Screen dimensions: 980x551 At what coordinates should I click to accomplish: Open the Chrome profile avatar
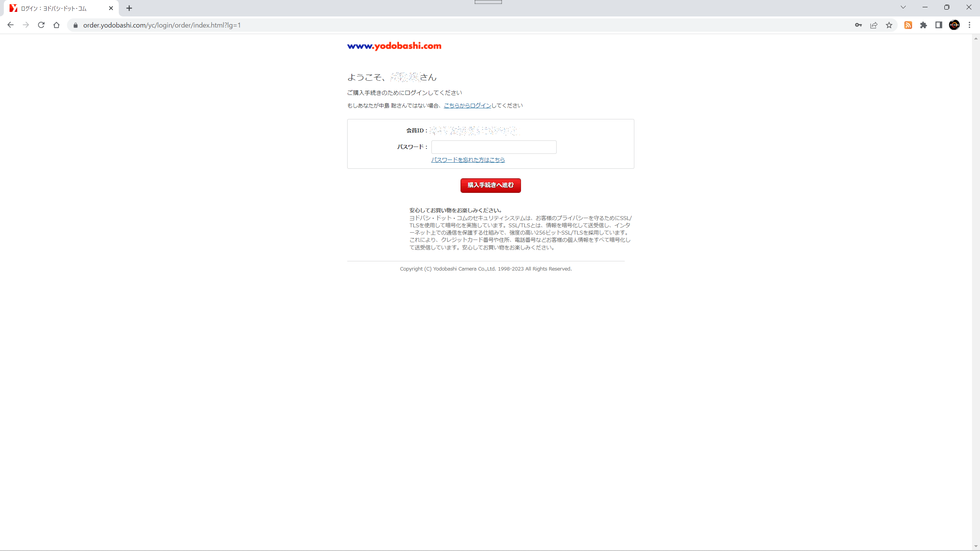click(x=954, y=25)
